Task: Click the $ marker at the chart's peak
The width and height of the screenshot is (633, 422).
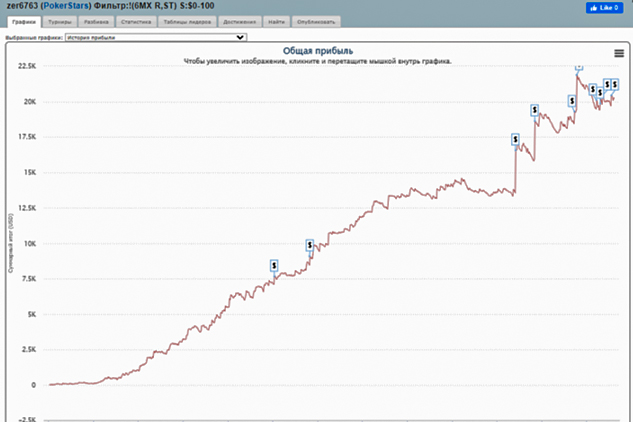Action: [578, 67]
